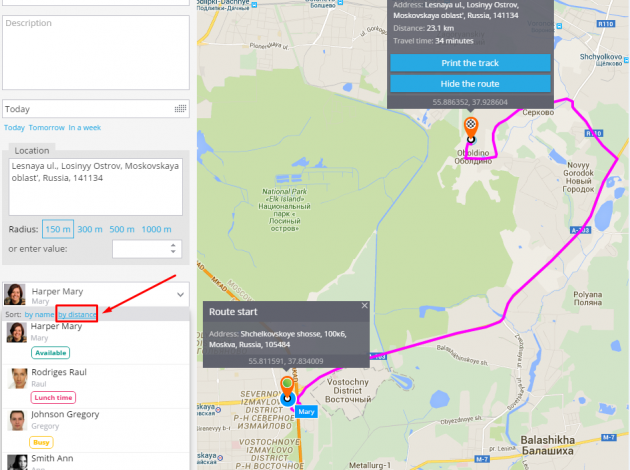Image resolution: width=630 pixels, height=470 pixels.
Task: Open the calendar picker icon in date field
Action: pos(180,108)
